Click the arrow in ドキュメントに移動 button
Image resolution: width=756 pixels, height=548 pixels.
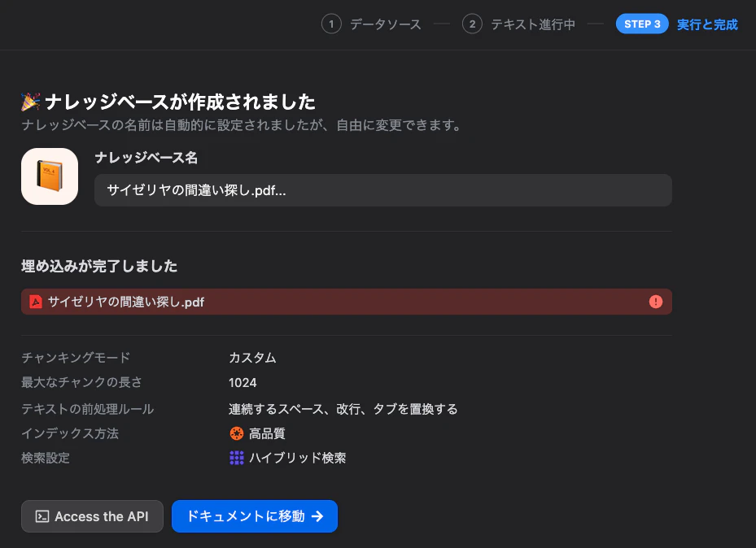pos(317,516)
